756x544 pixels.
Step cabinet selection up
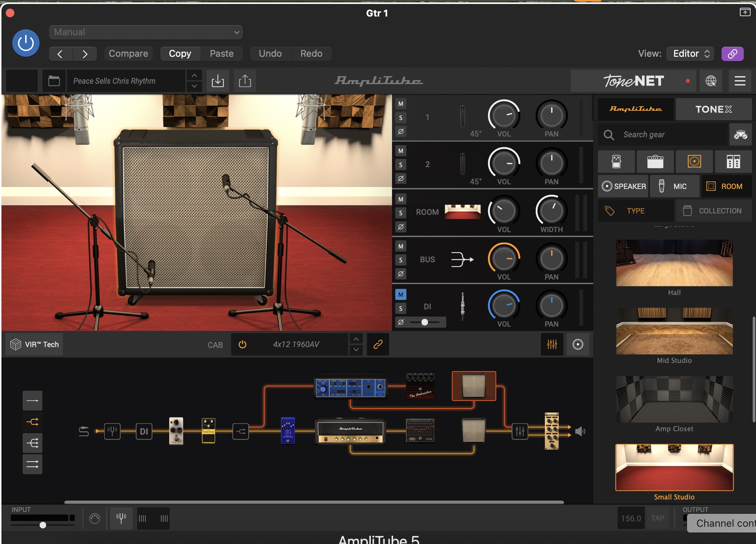click(x=356, y=339)
